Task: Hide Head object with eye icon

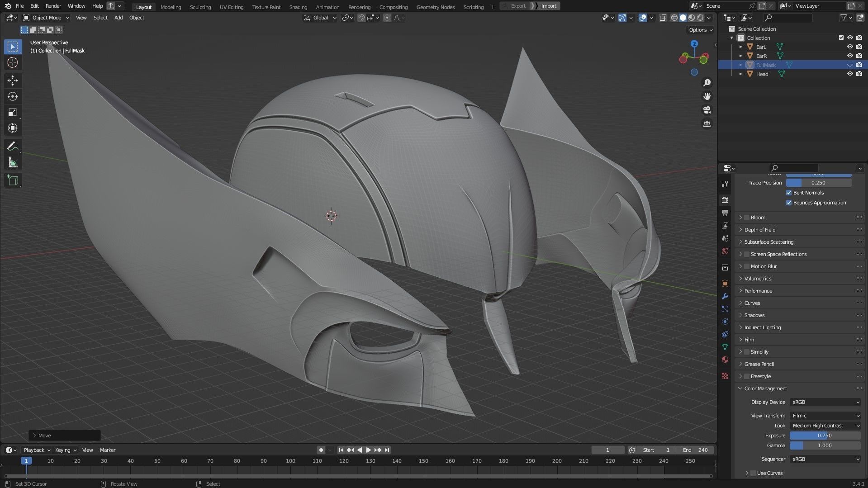Action: click(x=850, y=74)
